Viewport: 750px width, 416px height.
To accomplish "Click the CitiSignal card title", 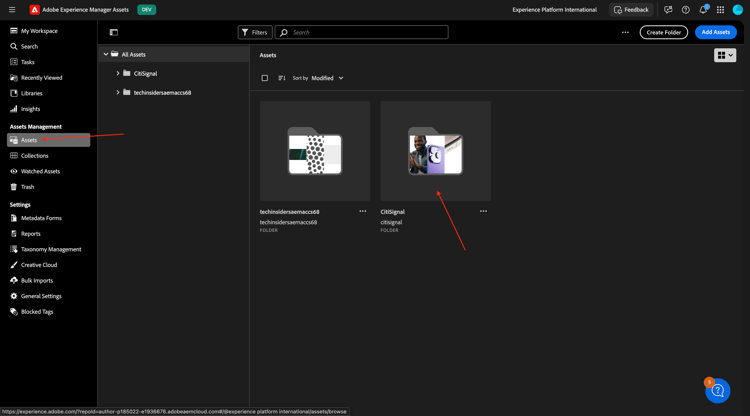I will (392, 212).
